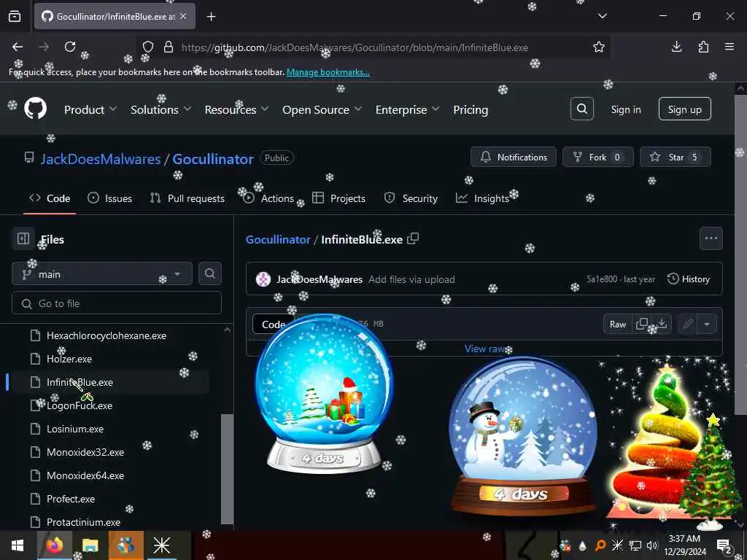Click the tracking protection shield icon

[x=148, y=47]
